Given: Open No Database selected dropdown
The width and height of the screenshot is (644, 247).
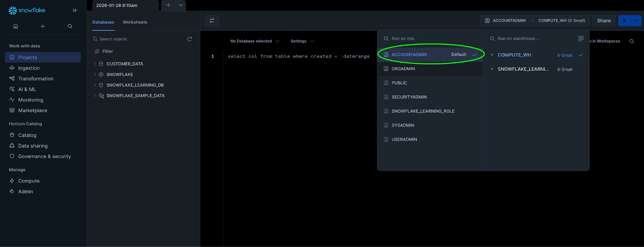Looking at the screenshot, I should pos(255,41).
